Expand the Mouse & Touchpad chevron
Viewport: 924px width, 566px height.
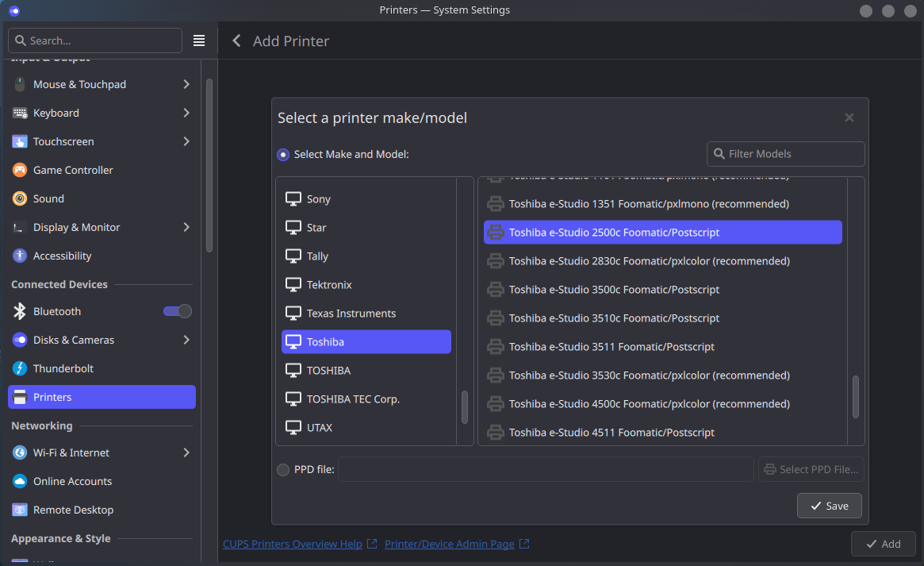click(x=186, y=84)
